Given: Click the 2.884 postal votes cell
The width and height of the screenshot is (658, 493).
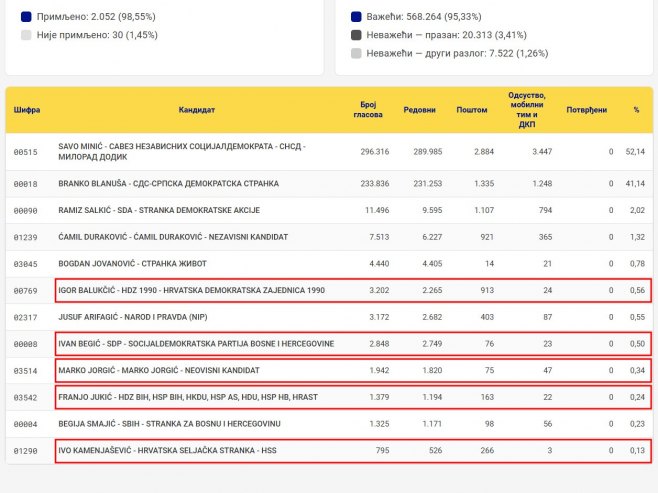Looking at the screenshot, I should coord(484,151).
